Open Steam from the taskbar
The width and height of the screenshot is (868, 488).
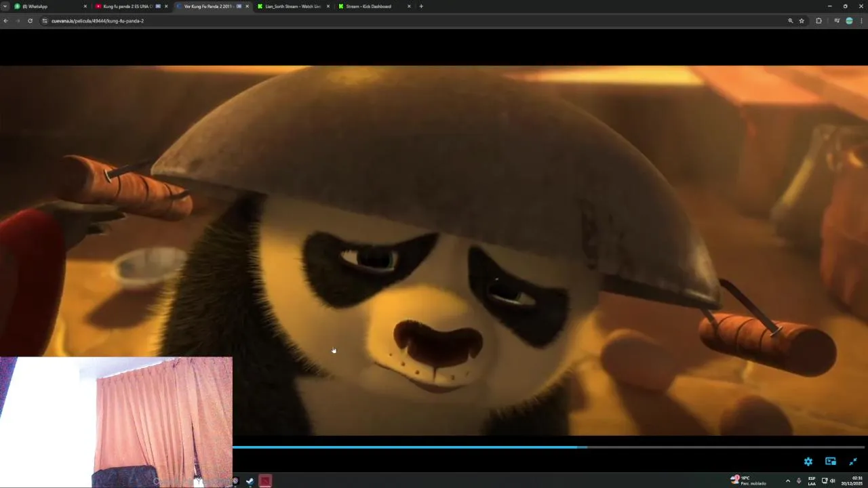(x=250, y=481)
